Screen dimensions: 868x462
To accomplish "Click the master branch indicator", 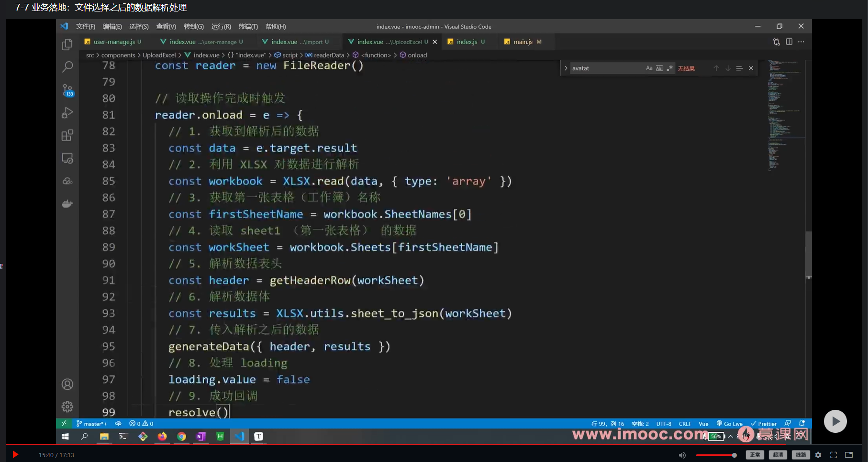I will (x=92, y=424).
